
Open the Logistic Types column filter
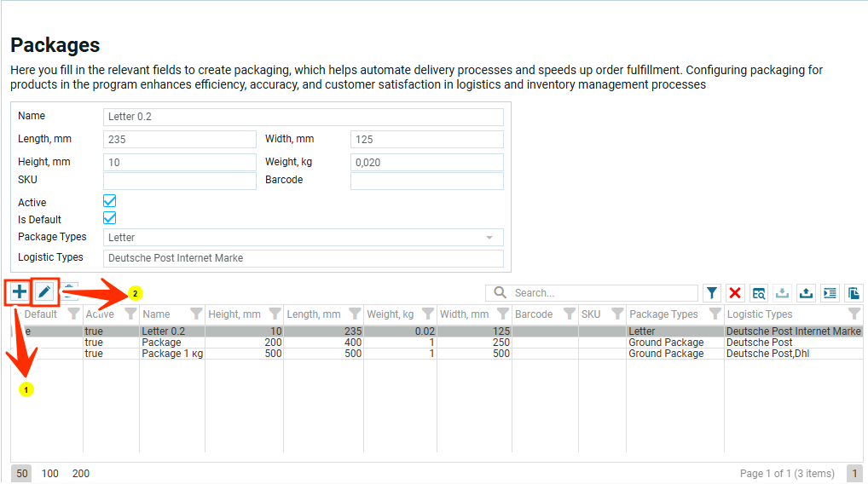[x=854, y=314]
